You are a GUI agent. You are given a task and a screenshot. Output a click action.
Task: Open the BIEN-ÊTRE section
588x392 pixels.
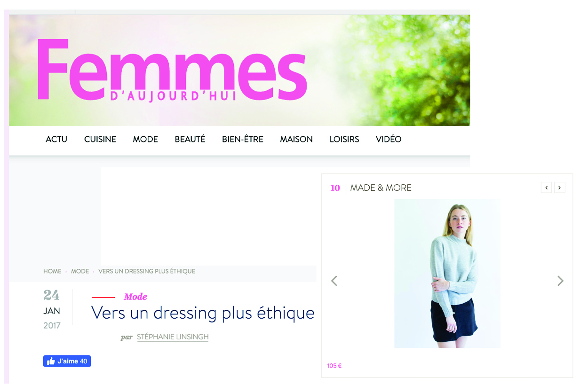(243, 139)
